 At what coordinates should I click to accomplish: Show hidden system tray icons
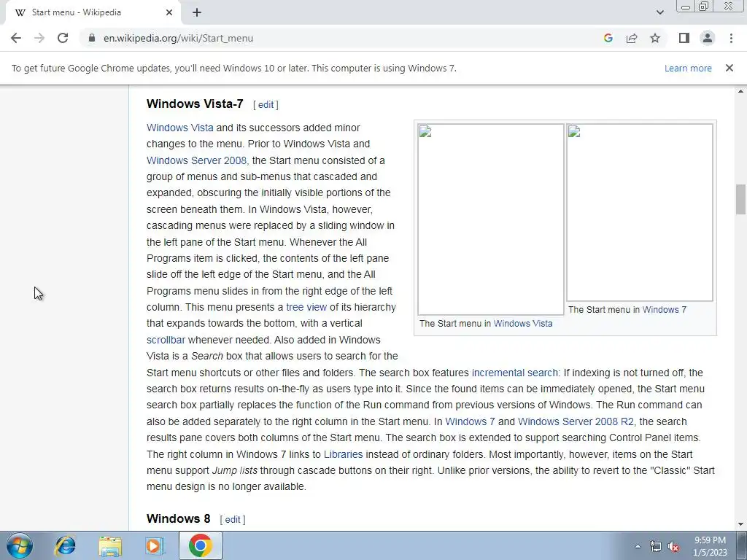click(638, 546)
